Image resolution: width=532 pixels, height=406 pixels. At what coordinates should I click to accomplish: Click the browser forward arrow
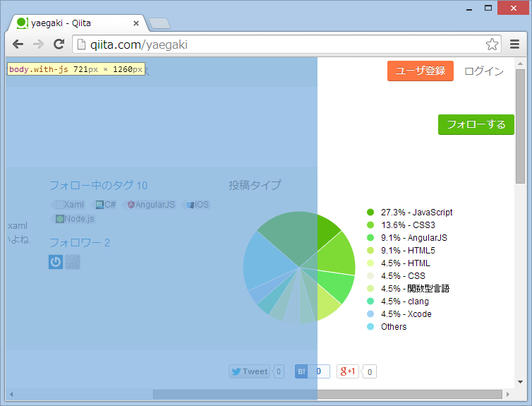pyautogui.click(x=38, y=44)
